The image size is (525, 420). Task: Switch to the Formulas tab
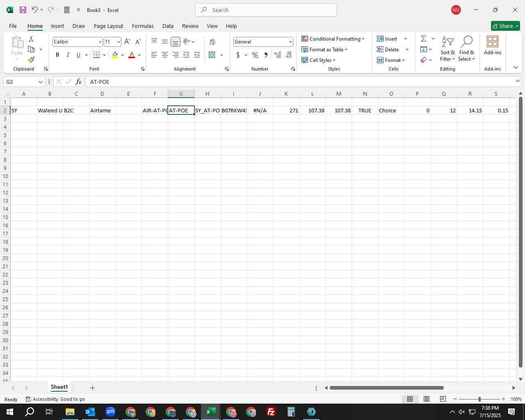coord(143,26)
